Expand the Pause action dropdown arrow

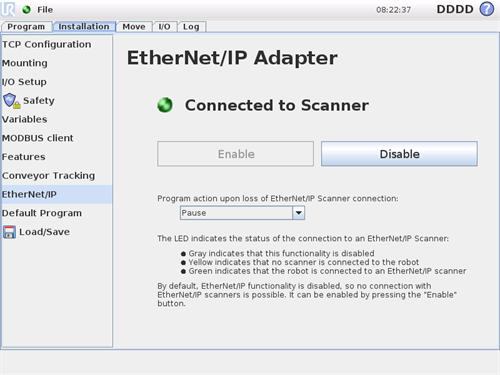(x=299, y=213)
